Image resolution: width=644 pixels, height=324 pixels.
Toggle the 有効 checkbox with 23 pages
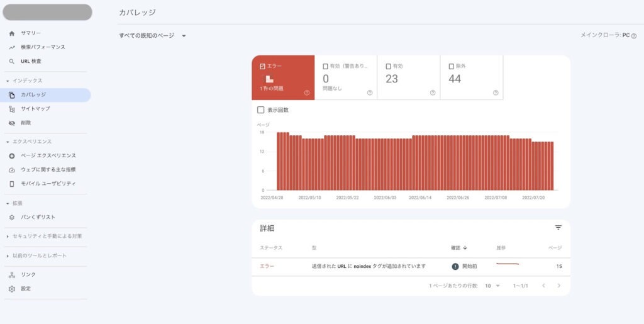(389, 66)
